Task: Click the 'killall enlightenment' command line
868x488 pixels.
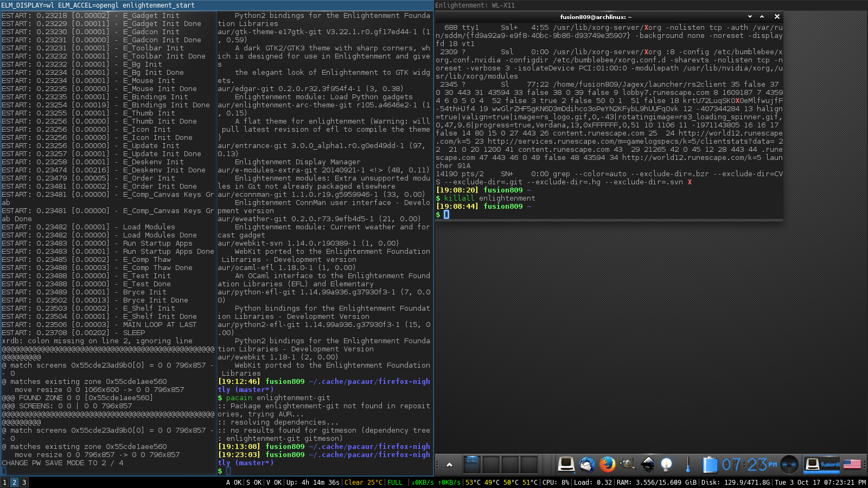Action: tap(485, 198)
